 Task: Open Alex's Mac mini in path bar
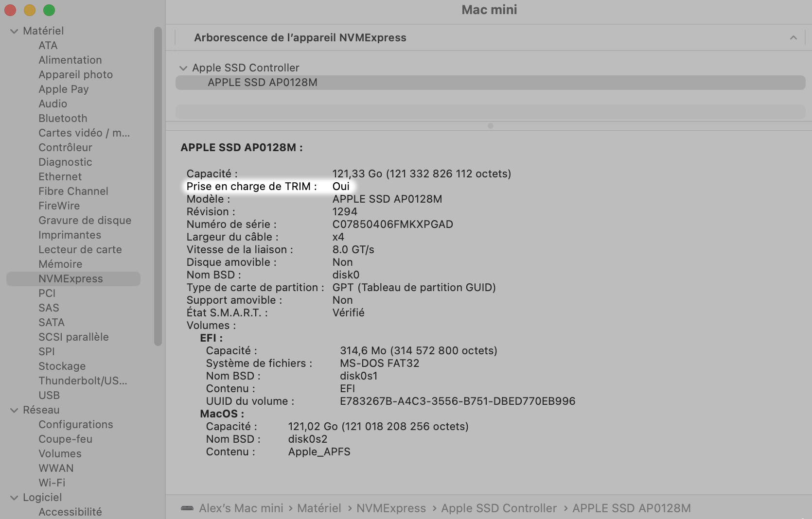[x=241, y=508]
